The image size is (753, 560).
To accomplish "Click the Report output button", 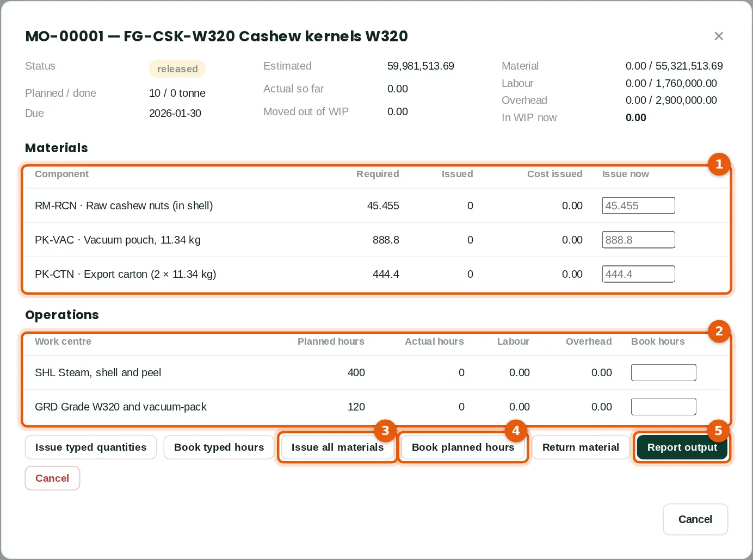I will [682, 447].
